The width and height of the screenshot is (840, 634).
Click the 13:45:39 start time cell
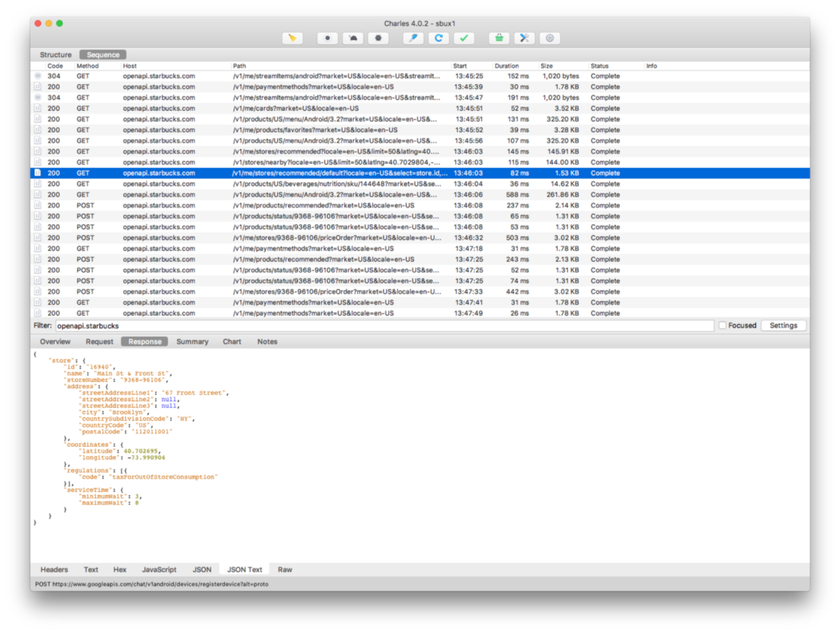(469, 86)
